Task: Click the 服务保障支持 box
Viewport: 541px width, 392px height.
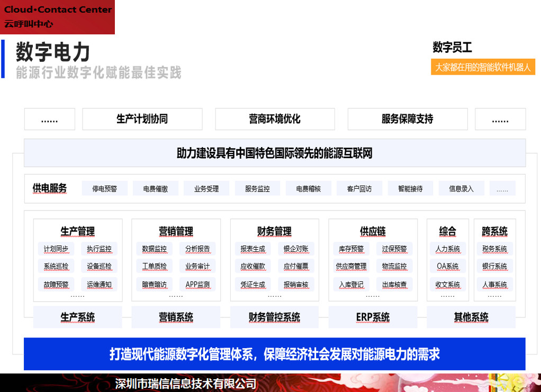Action: tap(408, 119)
